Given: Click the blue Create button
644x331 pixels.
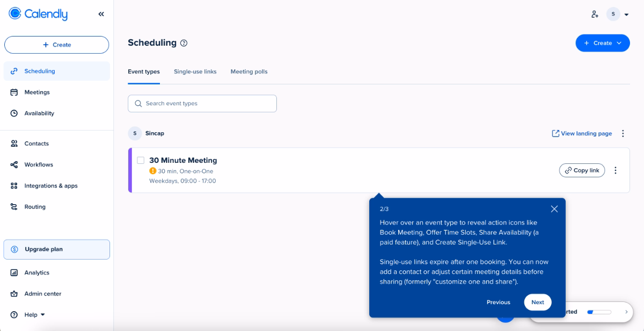Looking at the screenshot, I should click(x=602, y=43).
